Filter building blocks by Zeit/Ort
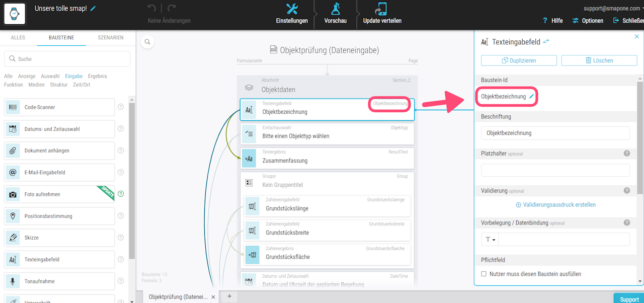The width and height of the screenshot is (644, 303). [x=82, y=85]
